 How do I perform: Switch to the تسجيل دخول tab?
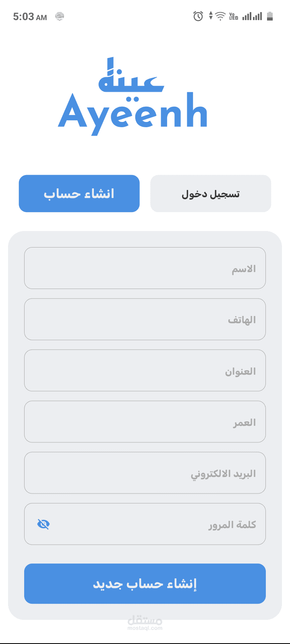pos(211,194)
